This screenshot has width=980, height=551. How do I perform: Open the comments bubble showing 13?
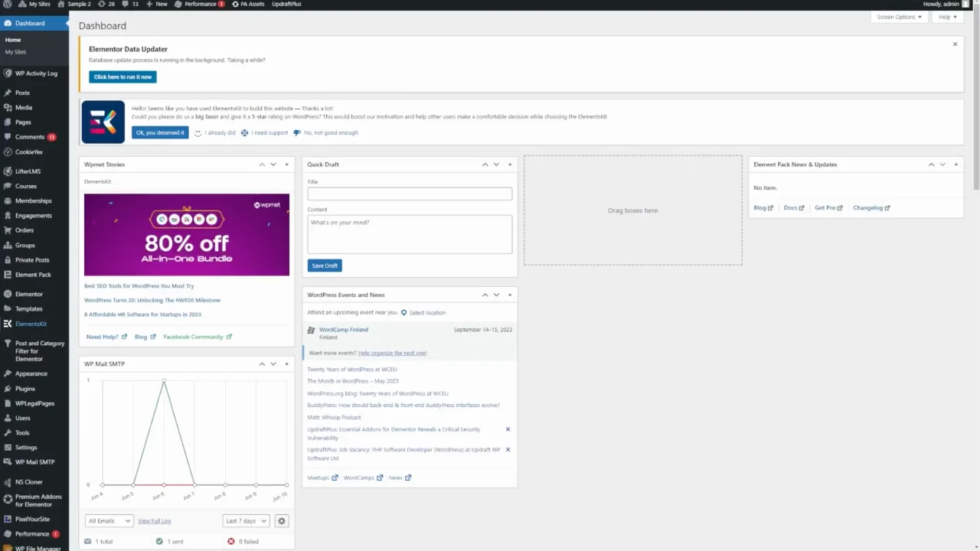(x=130, y=4)
